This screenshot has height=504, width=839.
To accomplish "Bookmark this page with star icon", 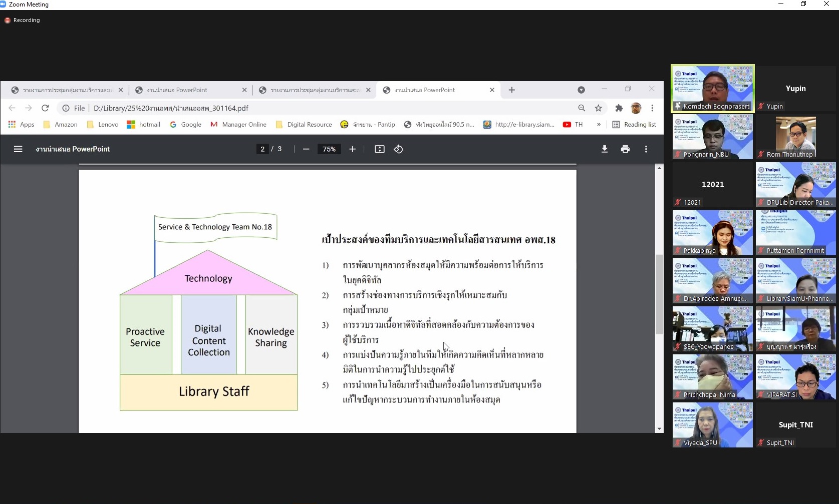I will (x=598, y=108).
